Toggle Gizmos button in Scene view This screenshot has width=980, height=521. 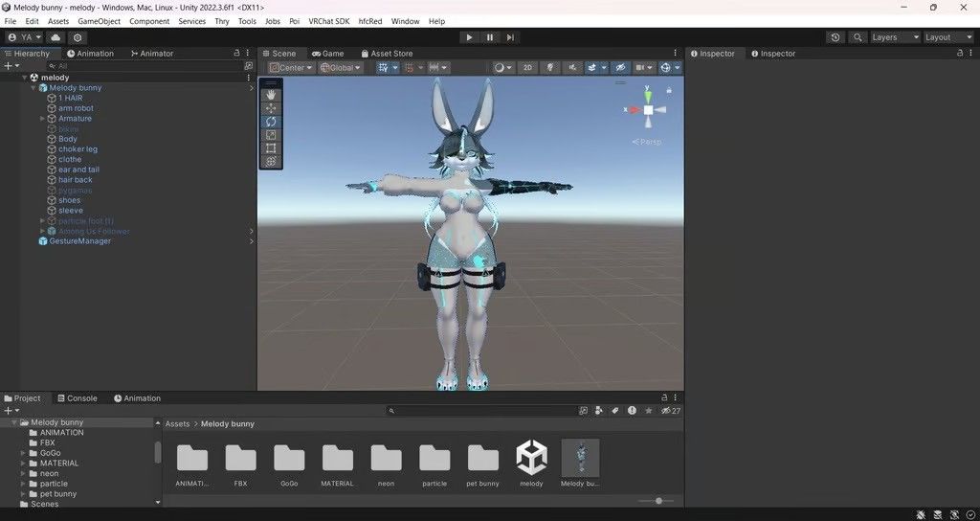[666, 68]
